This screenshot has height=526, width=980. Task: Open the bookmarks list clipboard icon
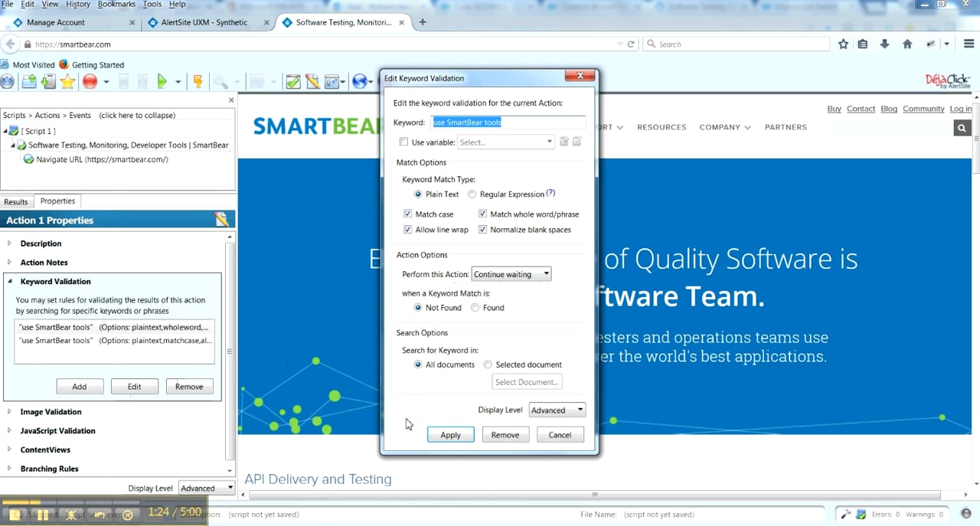coord(863,44)
